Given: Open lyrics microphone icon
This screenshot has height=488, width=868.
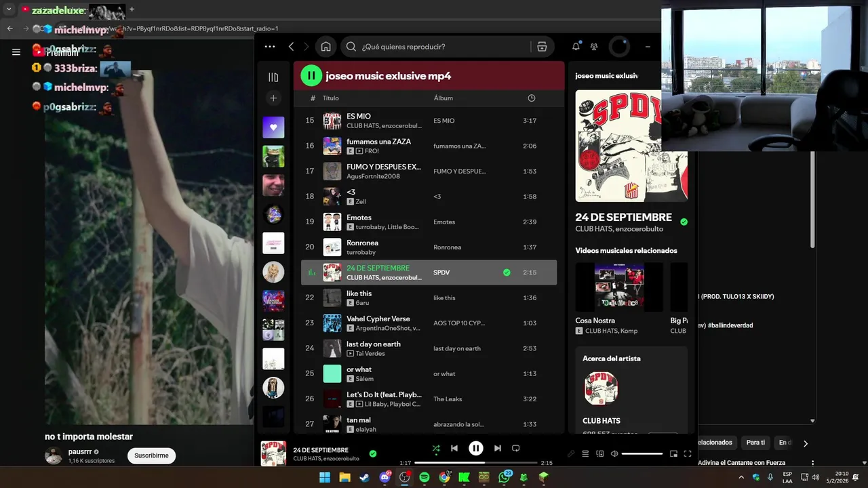Looking at the screenshot, I should 571,453.
